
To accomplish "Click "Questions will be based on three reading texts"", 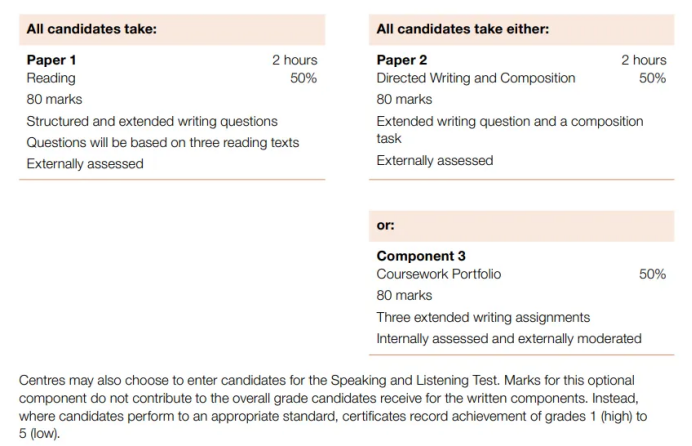I will (162, 142).
